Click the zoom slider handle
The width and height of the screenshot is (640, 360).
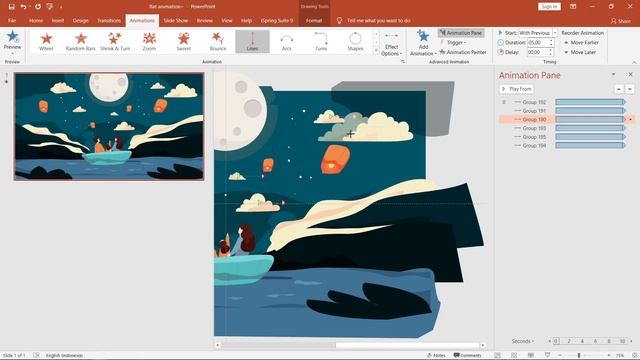pyautogui.click(x=579, y=355)
